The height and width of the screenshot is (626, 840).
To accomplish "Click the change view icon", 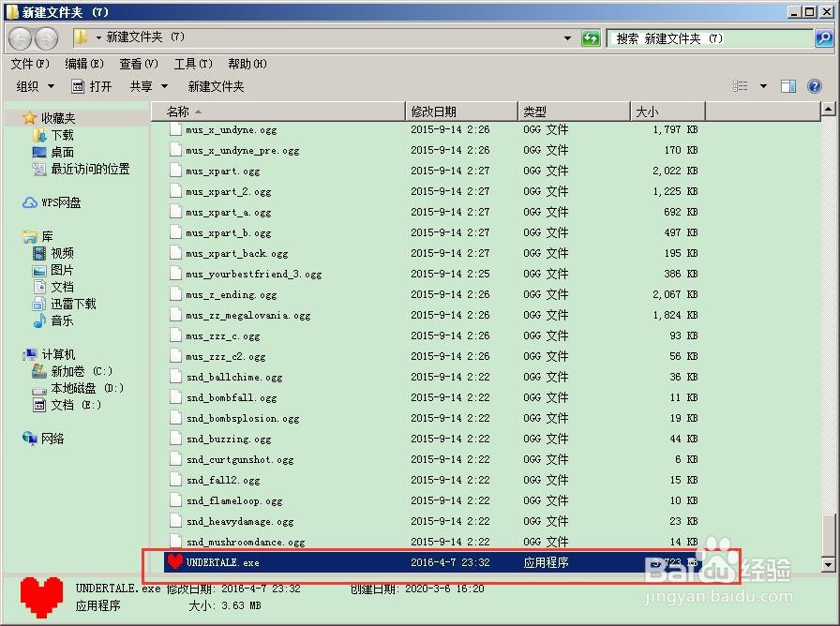I will click(741, 86).
